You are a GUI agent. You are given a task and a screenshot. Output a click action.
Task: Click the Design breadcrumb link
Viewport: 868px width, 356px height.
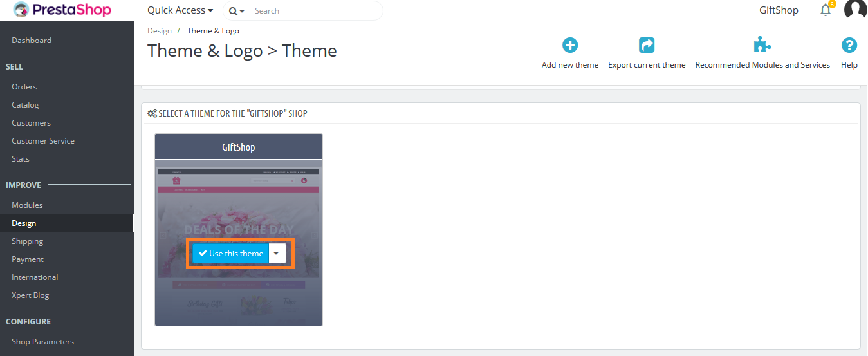160,30
